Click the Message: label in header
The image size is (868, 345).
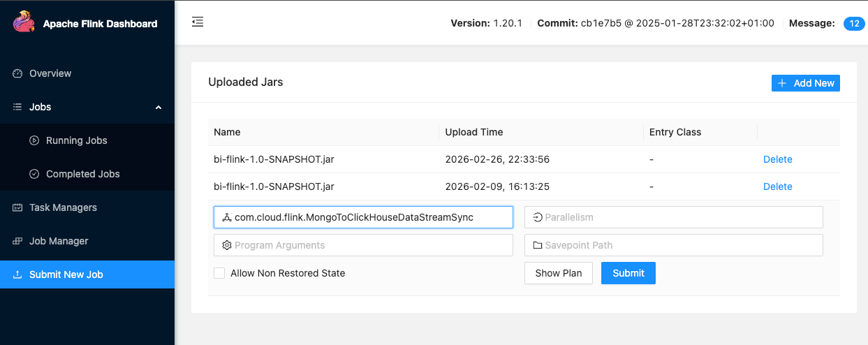pyautogui.click(x=812, y=23)
